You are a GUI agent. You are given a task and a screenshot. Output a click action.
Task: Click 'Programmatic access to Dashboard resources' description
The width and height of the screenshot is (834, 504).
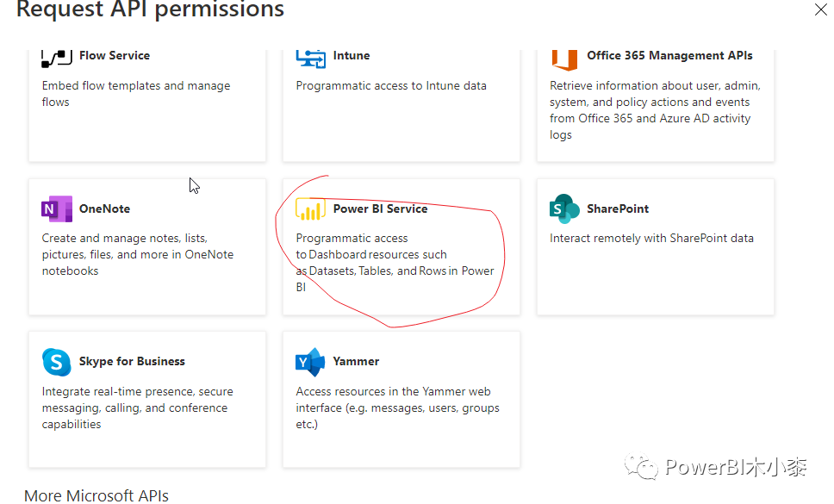pyautogui.click(x=395, y=263)
